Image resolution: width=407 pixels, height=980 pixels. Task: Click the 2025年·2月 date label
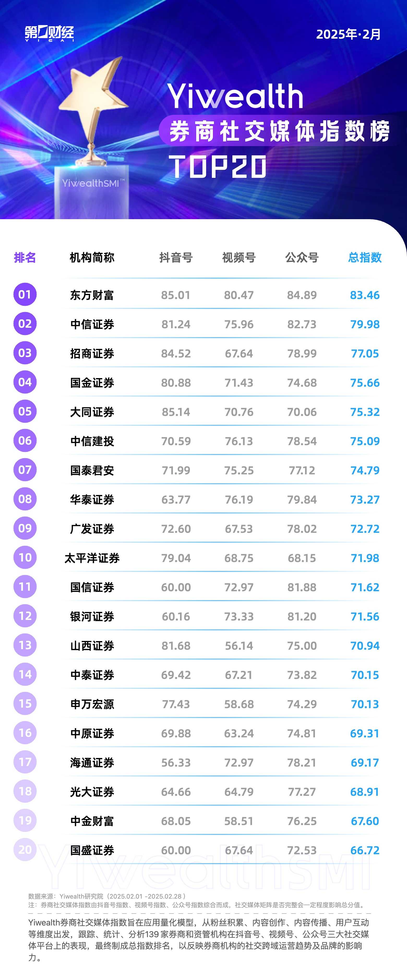click(348, 34)
